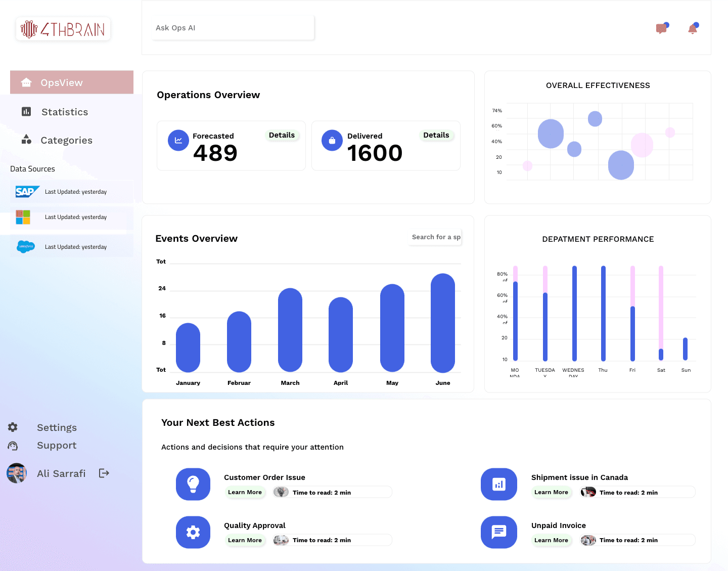This screenshot has width=728, height=571.
Task: Click the Support headset icon
Action: tap(13, 446)
